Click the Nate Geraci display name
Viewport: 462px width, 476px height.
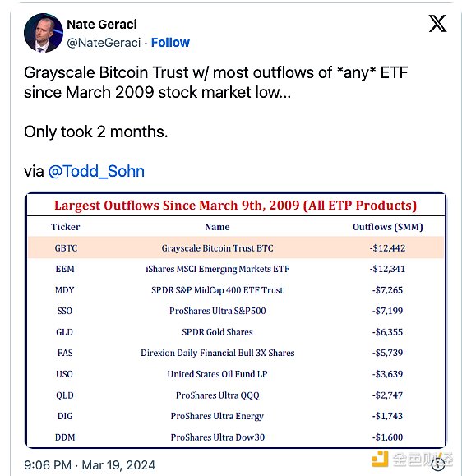click(x=102, y=25)
